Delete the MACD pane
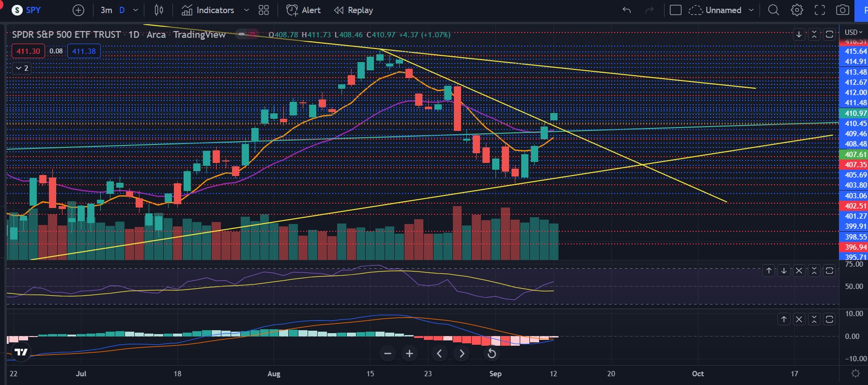Screen dimensions: 868x385 coord(799,319)
